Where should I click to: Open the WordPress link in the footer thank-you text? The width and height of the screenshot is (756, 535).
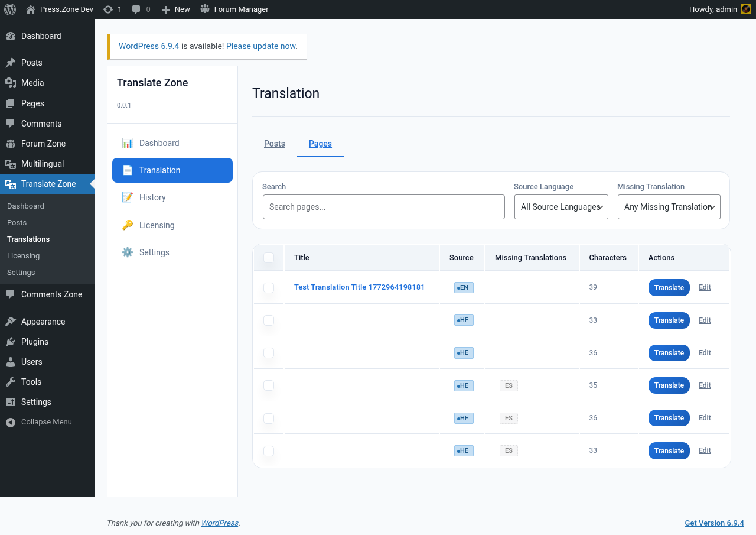point(220,523)
